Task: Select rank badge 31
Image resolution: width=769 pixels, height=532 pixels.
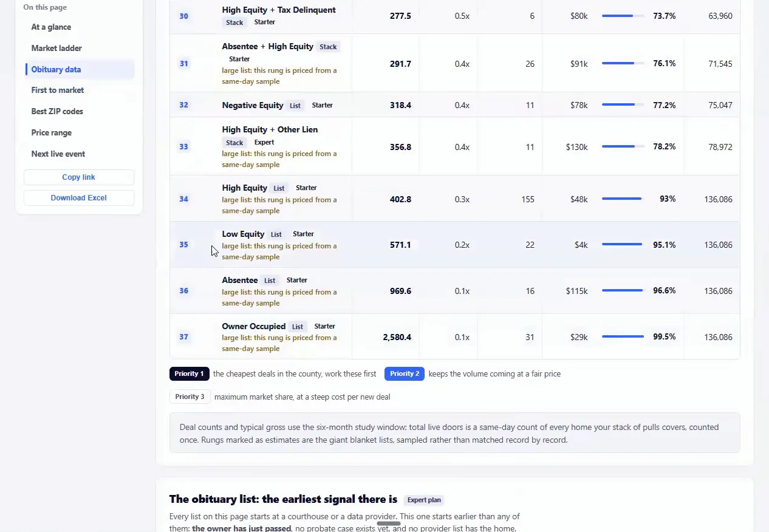Action: tap(183, 64)
